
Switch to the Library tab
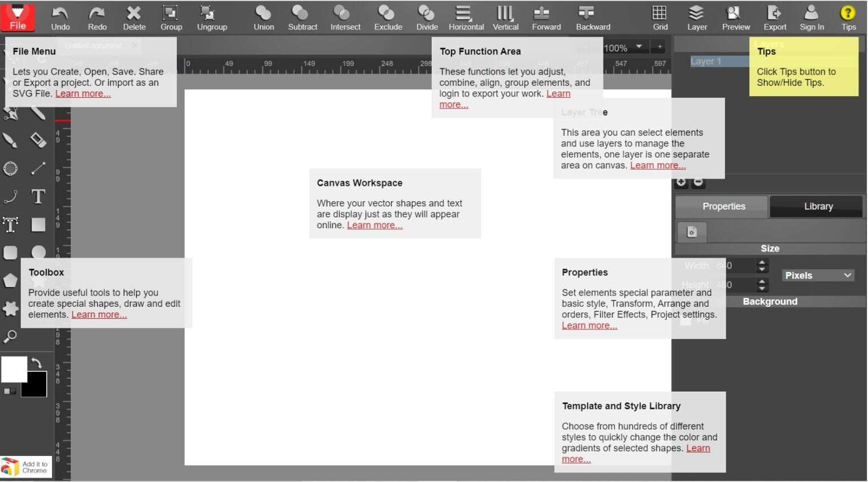click(x=818, y=206)
